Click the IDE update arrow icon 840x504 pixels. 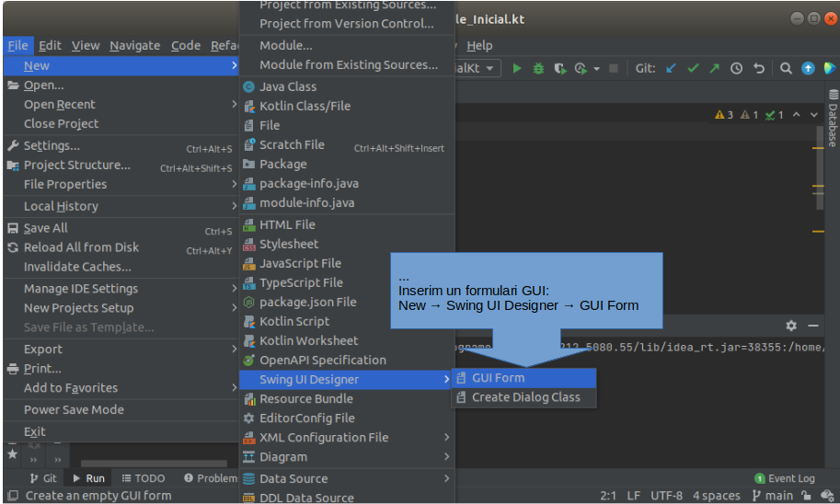point(808,69)
